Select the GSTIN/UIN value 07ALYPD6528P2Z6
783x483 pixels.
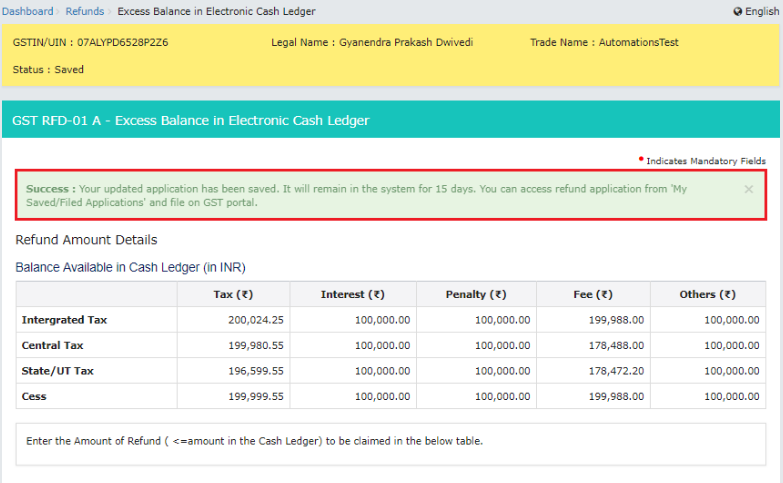click(x=122, y=42)
